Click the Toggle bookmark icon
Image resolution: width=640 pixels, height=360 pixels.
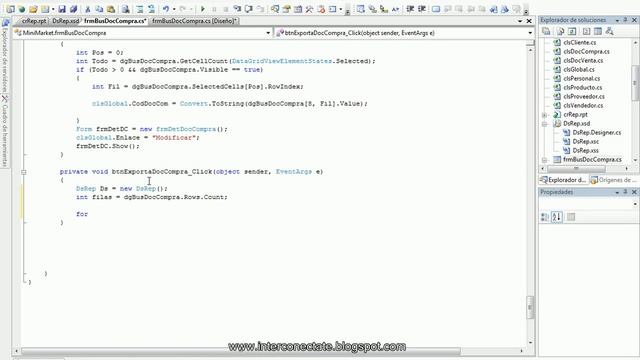[x=436, y=9]
